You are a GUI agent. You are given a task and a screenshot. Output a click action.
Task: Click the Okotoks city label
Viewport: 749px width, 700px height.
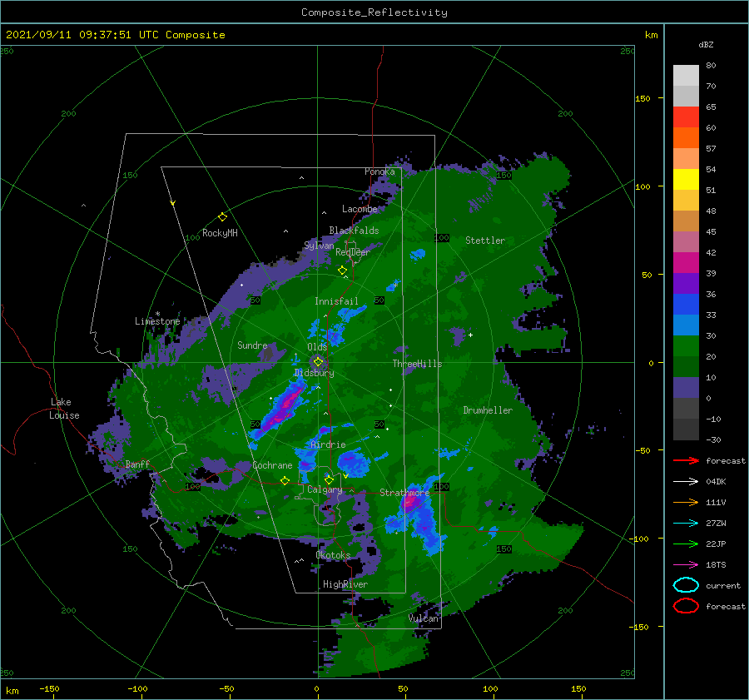pos(333,555)
